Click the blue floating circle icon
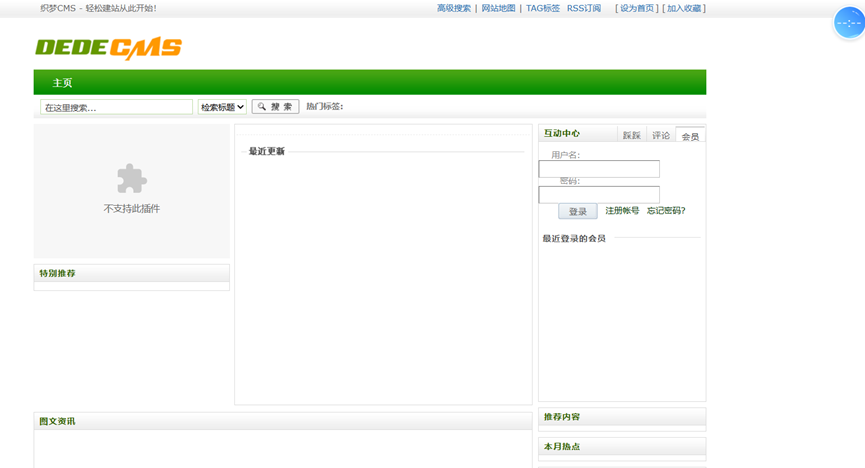Viewport: 865px width, 468px height. 848,23
